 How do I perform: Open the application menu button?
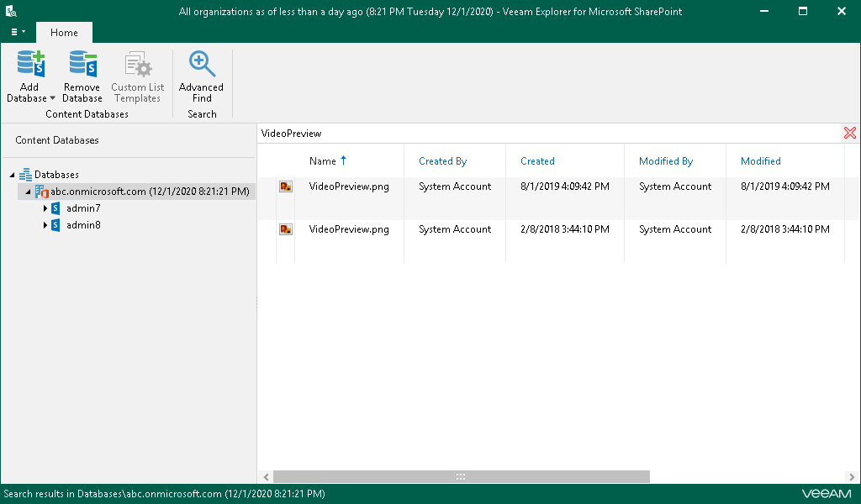[x=18, y=33]
